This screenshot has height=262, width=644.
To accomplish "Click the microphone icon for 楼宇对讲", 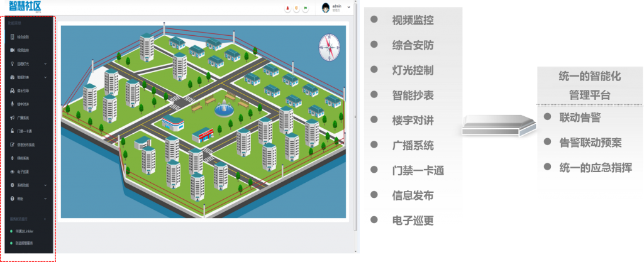I will point(12,104).
